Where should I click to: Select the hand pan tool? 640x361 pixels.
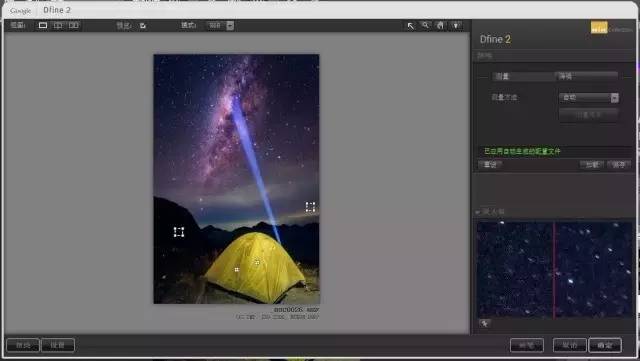(x=440, y=25)
